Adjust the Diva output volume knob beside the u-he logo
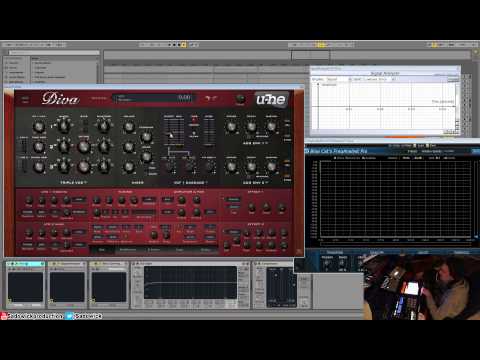The image size is (480, 360). point(240,98)
